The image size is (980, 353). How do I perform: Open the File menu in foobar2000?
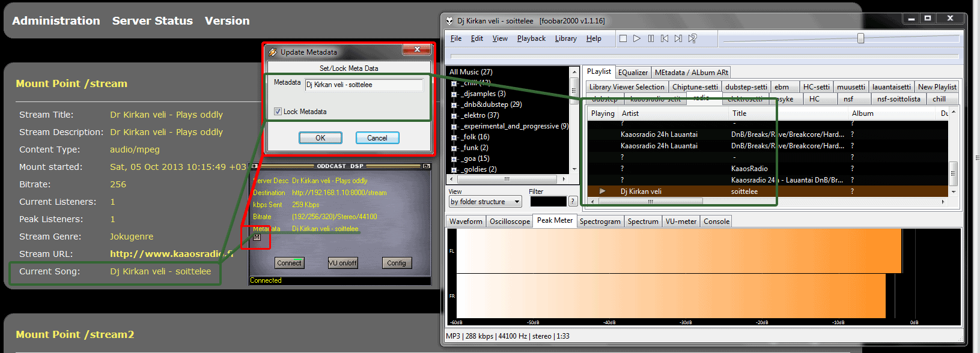[x=456, y=38]
